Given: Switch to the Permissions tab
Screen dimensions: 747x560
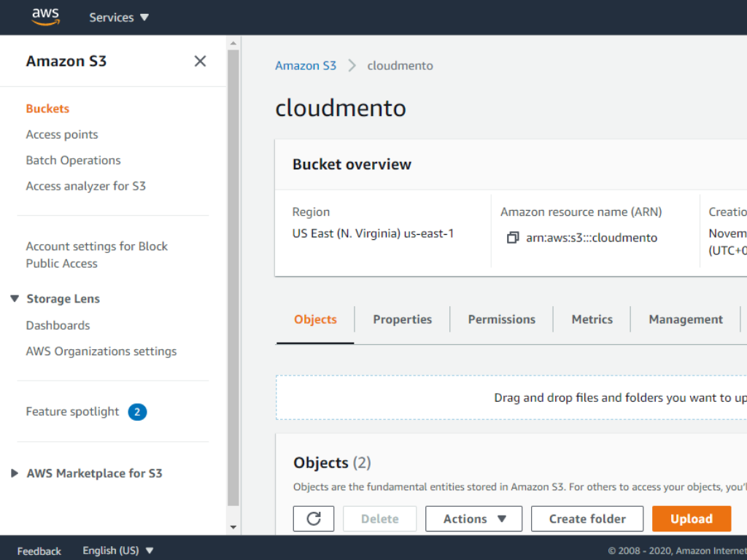Looking at the screenshot, I should click(501, 319).
